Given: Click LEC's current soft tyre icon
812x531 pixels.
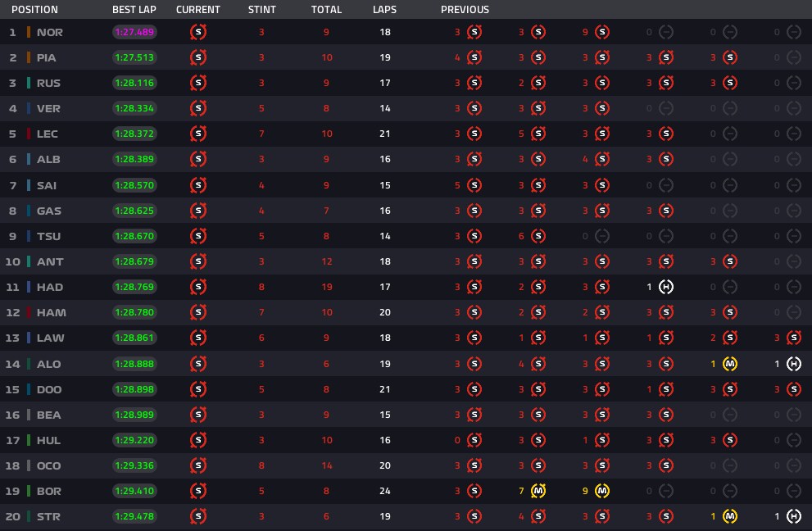Looking at the screenshot, I should (198, 134).
